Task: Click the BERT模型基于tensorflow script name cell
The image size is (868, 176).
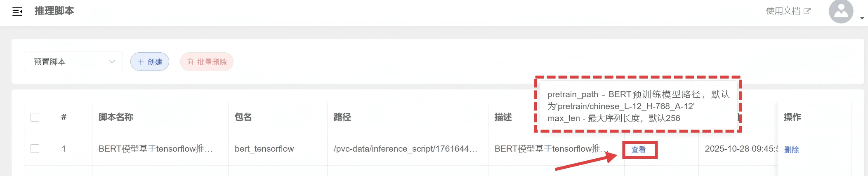Action: click(x=156, y=149)
